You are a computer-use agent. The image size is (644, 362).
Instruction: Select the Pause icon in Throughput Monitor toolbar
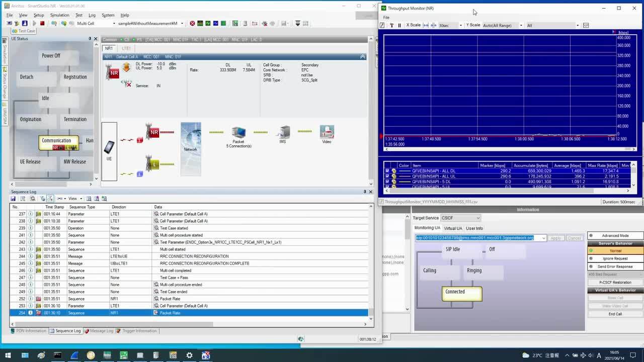[x=399, y=25]
